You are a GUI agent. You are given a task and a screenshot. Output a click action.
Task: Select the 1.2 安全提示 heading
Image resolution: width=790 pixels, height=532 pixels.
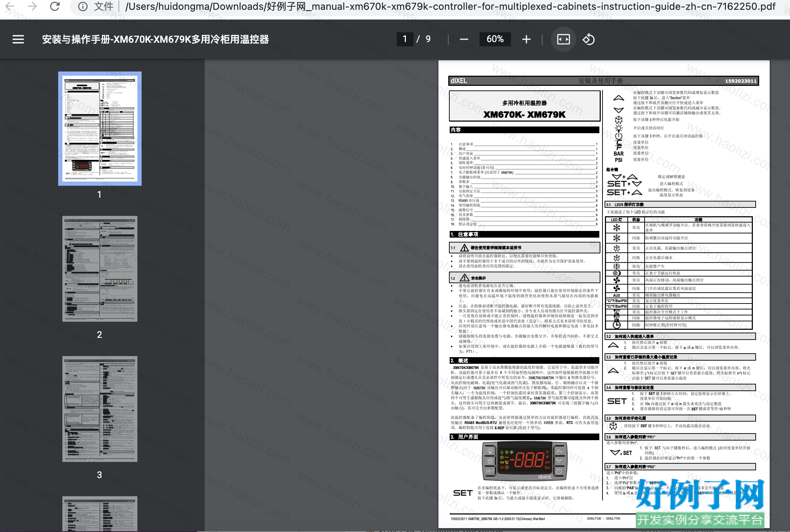525,278
